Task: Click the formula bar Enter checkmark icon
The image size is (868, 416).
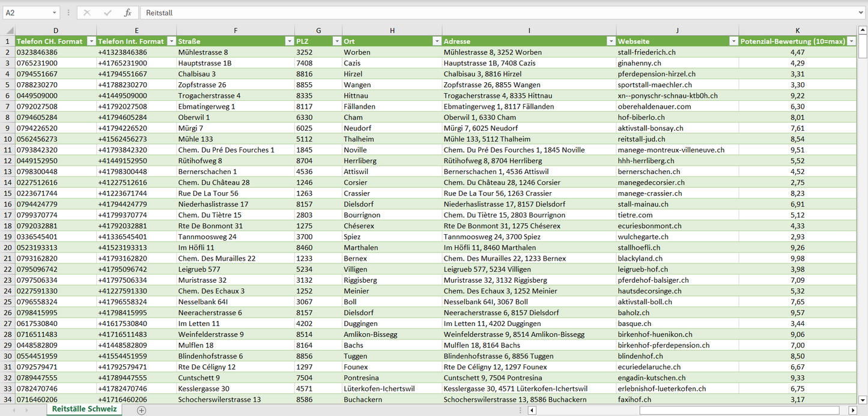Action: 108,13
